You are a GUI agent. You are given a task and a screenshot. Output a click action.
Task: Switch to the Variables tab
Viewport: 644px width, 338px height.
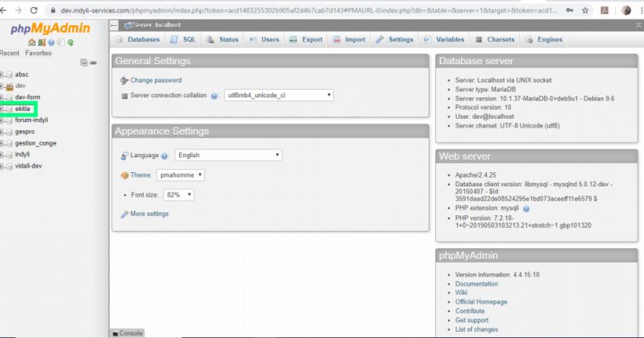point(445,39)
